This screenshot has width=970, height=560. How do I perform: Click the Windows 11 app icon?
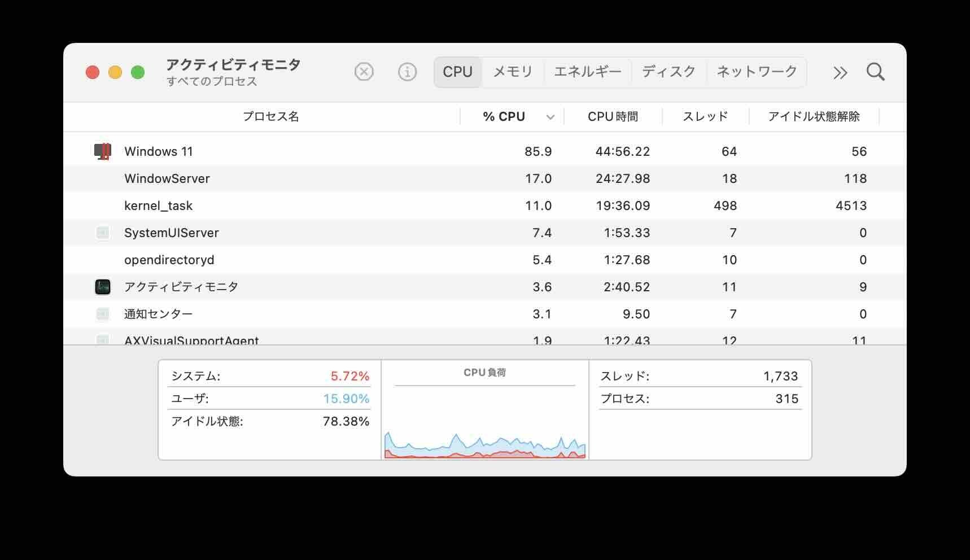point(103,151)
